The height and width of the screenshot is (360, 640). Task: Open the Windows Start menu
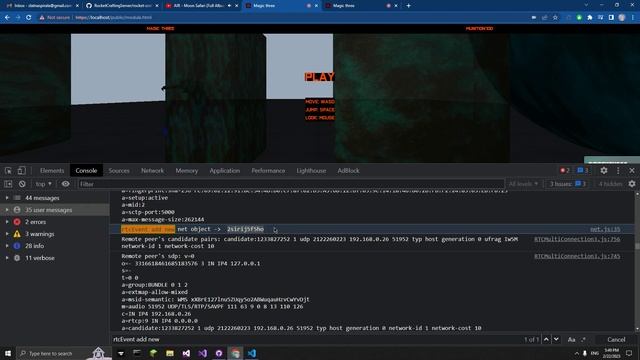pyautogui.click(x=8, y=353)
